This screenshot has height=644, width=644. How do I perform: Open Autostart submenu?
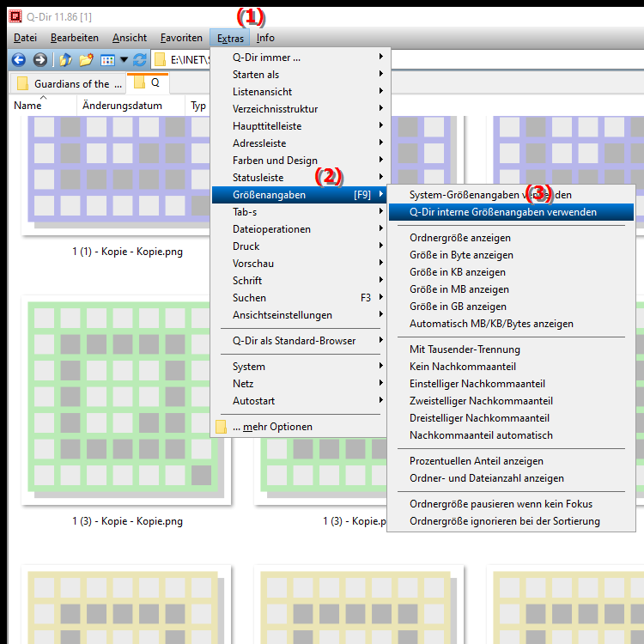pyautogui.click(x=299, y=401)
